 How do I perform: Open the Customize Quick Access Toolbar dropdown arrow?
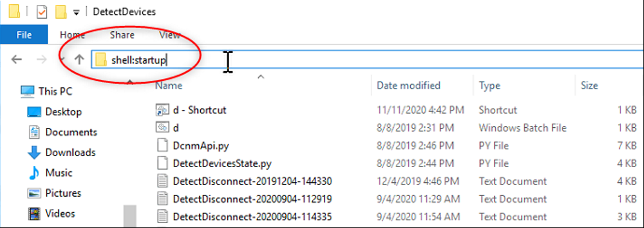(x=76, y=12)
